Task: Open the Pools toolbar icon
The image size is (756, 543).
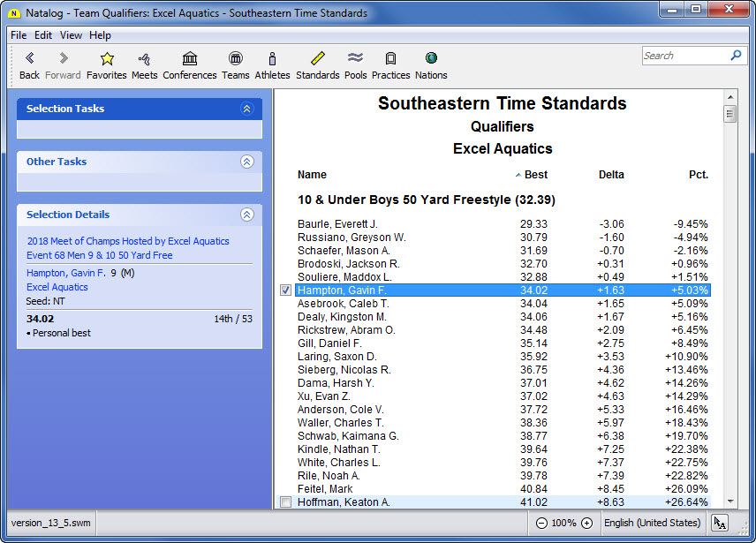Action: coord(356,59)
